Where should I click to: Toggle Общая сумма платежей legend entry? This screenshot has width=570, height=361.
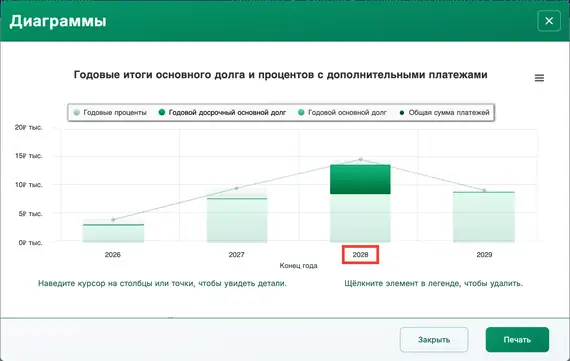[x=444, y=113]
